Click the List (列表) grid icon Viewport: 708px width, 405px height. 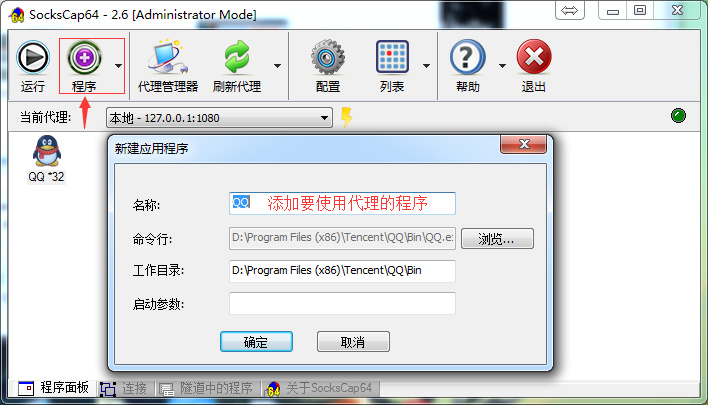[x=392, y=57]
